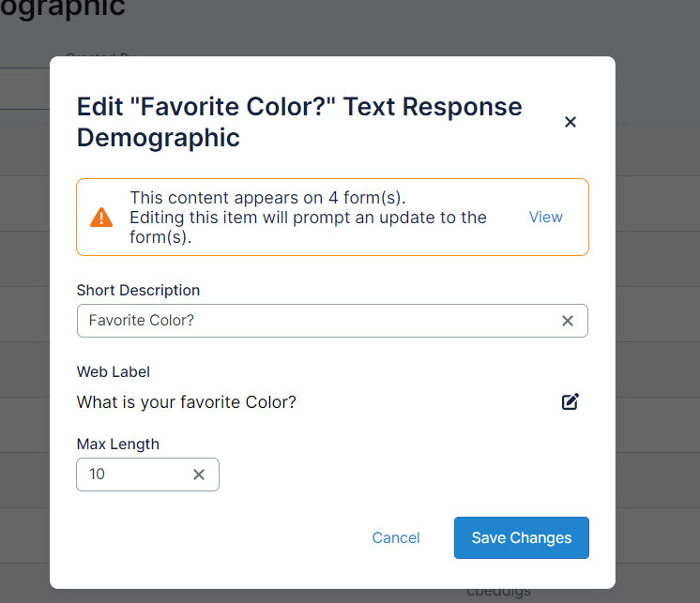This screenshot has width=700, height=603.
Task: Clear the Short Description field
Action: pyautogui.click(x=567, y=321)
